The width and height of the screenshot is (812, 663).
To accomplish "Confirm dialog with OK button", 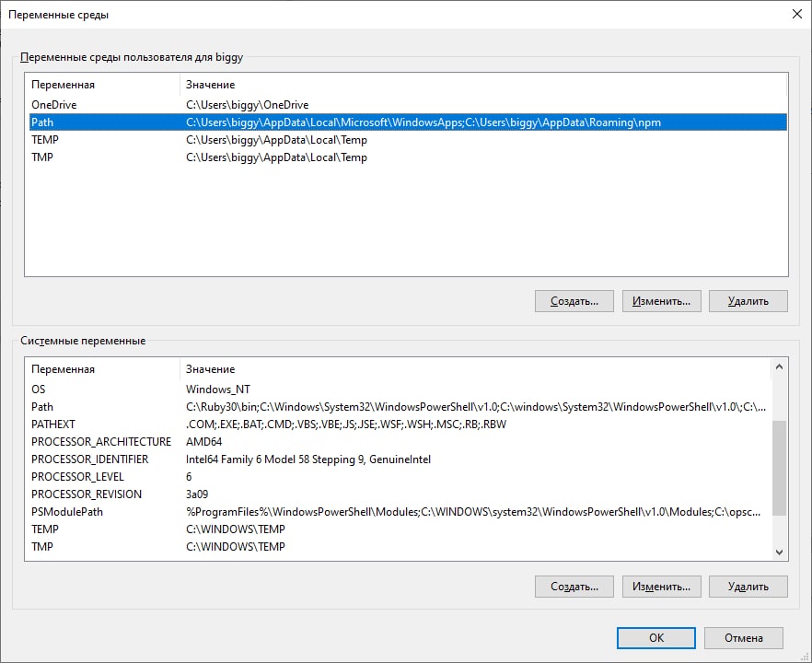I will pyautogui.click(x=656, y=637).
